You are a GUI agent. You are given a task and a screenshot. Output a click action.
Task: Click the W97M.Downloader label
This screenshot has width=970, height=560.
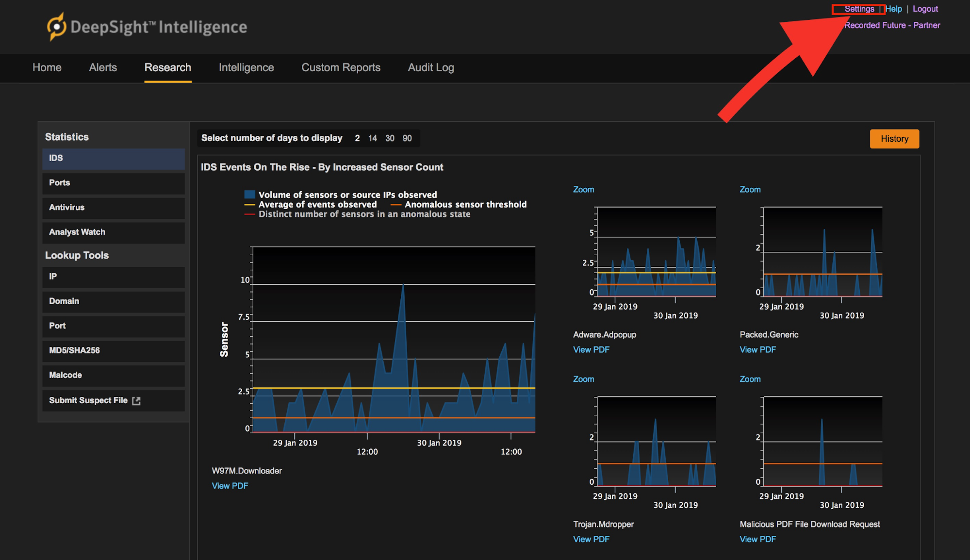click(x=247, y=471)
